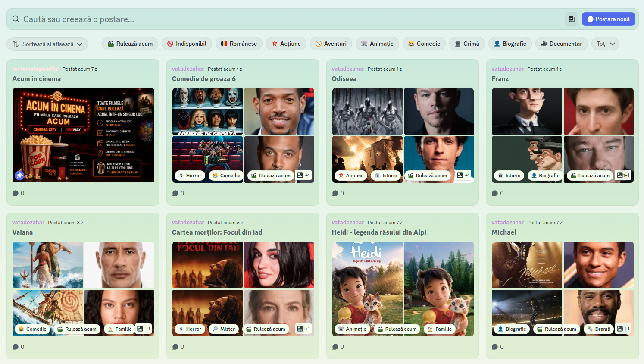644x364 pixels.
Task: Open the Acum în cinema post title
Action: (37, 79)
